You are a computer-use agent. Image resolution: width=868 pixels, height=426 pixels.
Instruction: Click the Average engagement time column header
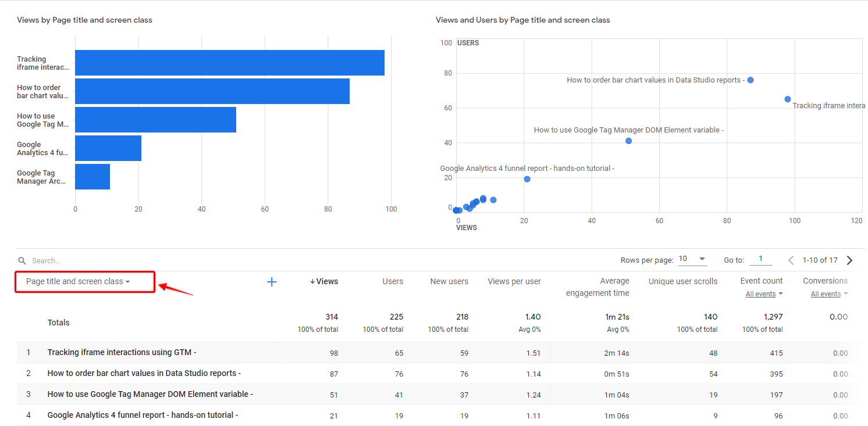[597, 287]
